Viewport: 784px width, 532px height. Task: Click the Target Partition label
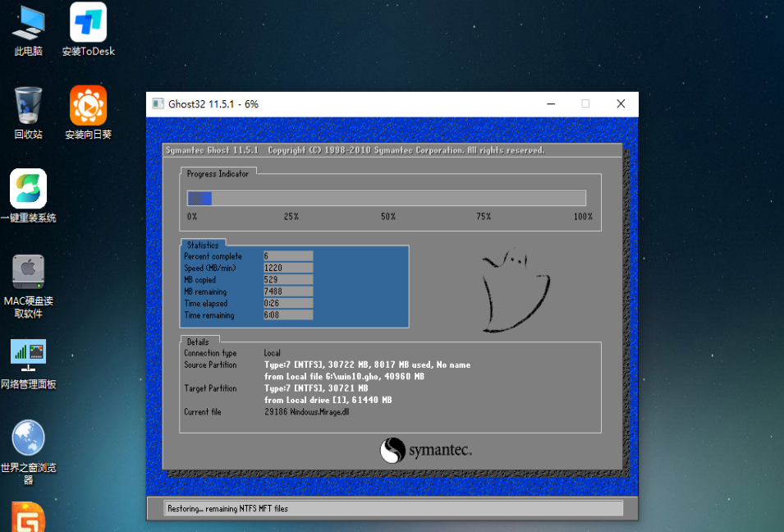pyautogui.click(x=210, y=388)
